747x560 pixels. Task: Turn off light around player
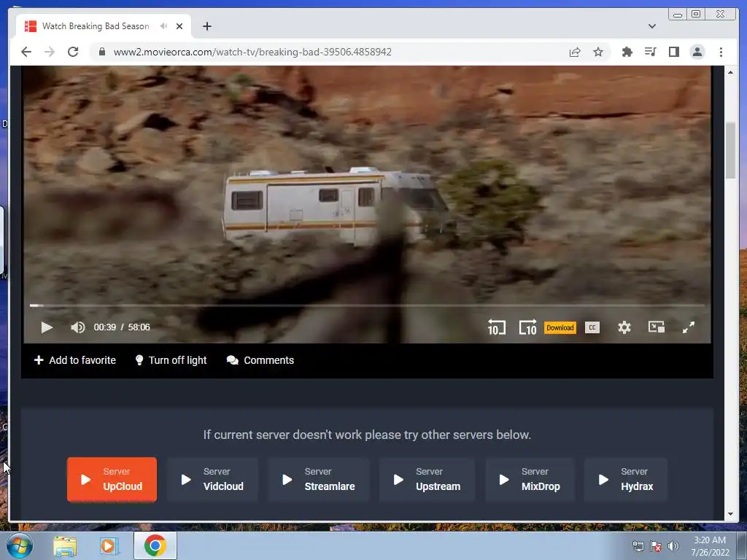pos(171,360)
